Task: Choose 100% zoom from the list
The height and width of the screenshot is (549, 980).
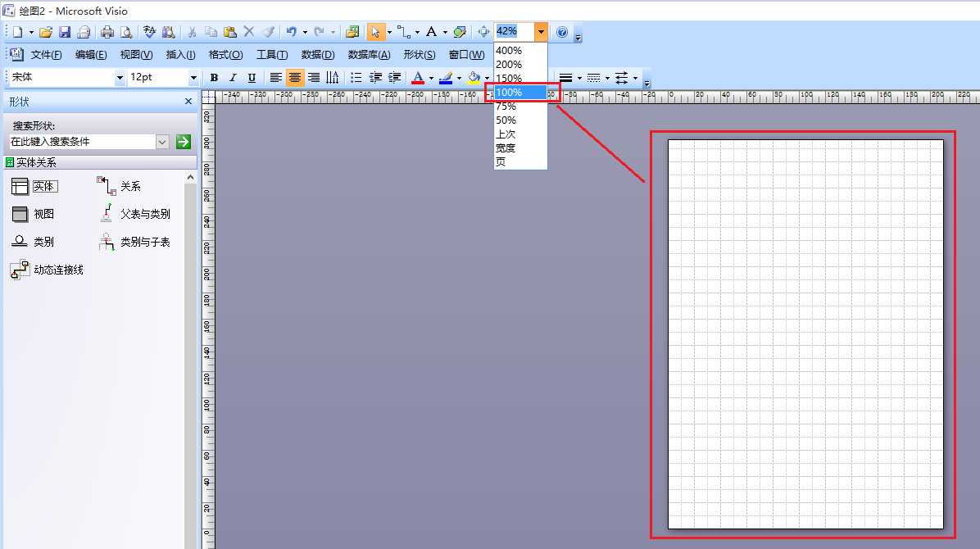Action: point(520,92)
